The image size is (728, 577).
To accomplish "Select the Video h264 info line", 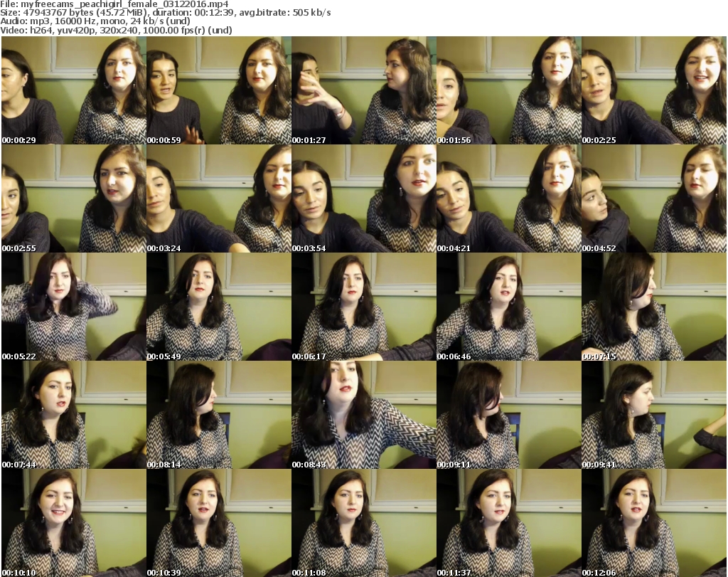I will click(x=116, y=30).
